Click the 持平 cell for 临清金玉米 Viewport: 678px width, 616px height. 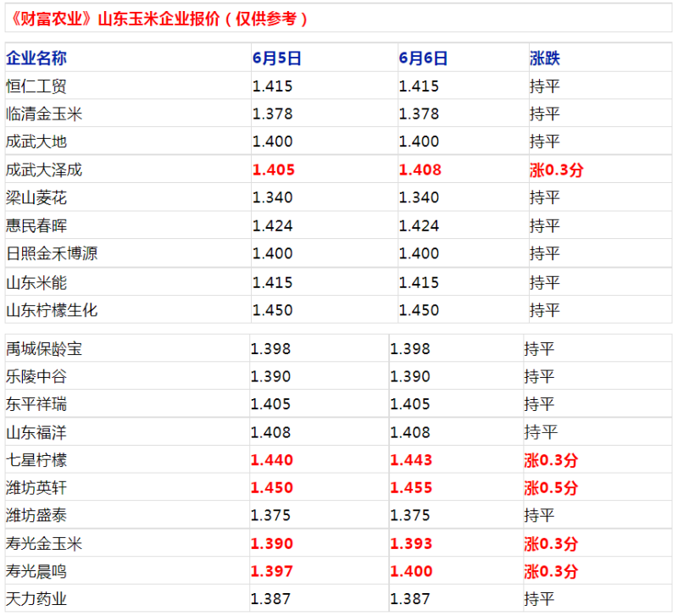point(545,114)
